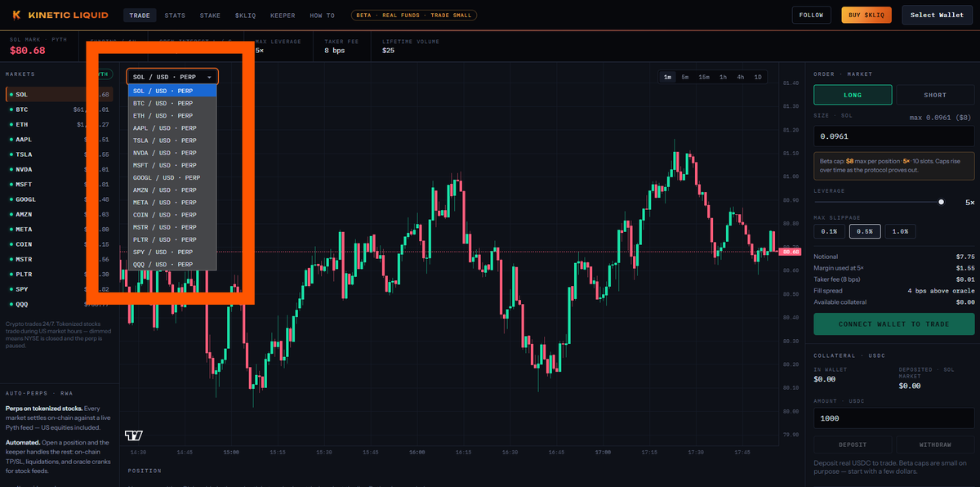Pick AAPL / USD · PERP option
The width and height of the screenshot is (980, 487).
coord(172,128)
